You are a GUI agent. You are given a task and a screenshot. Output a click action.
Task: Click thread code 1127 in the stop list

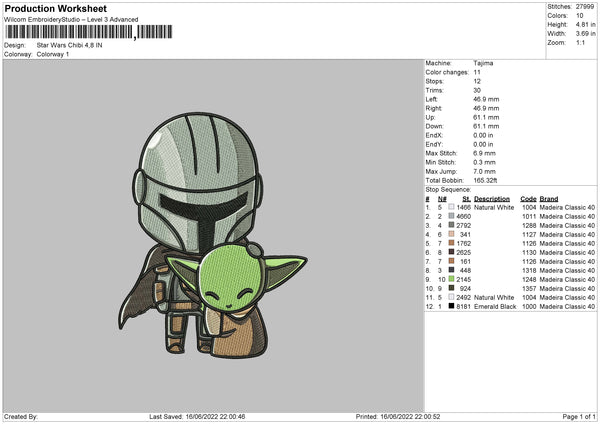pos(529,235)
